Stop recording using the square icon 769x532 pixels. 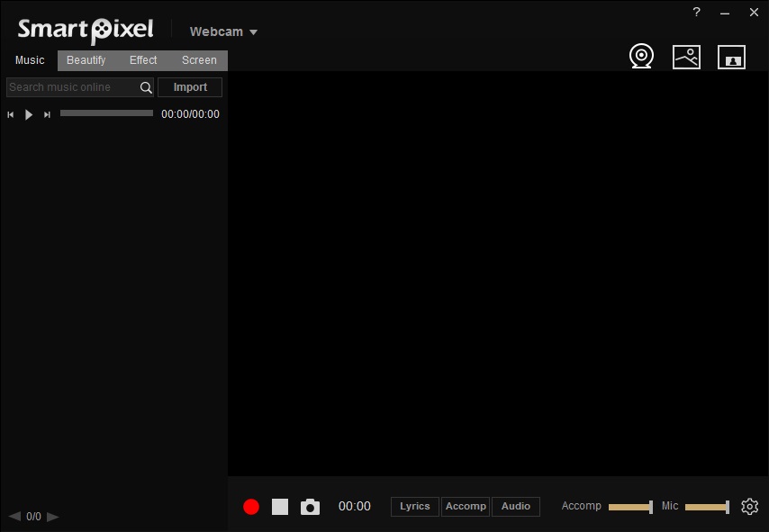[280, 506]
